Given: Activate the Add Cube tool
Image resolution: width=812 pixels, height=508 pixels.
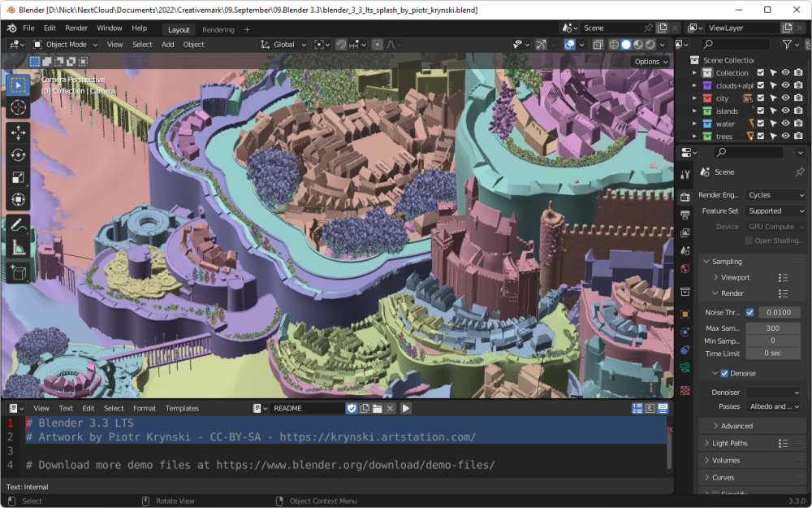Looking at the screenshot, I should 18,274.
